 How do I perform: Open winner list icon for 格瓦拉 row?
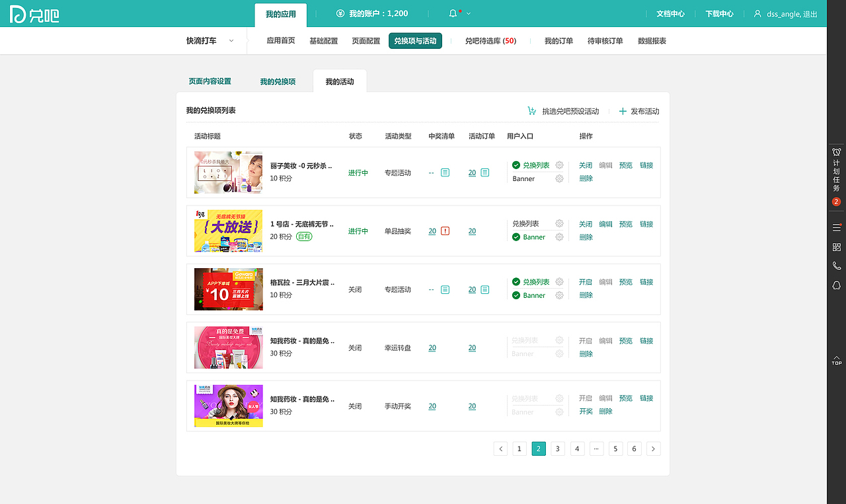445,289
